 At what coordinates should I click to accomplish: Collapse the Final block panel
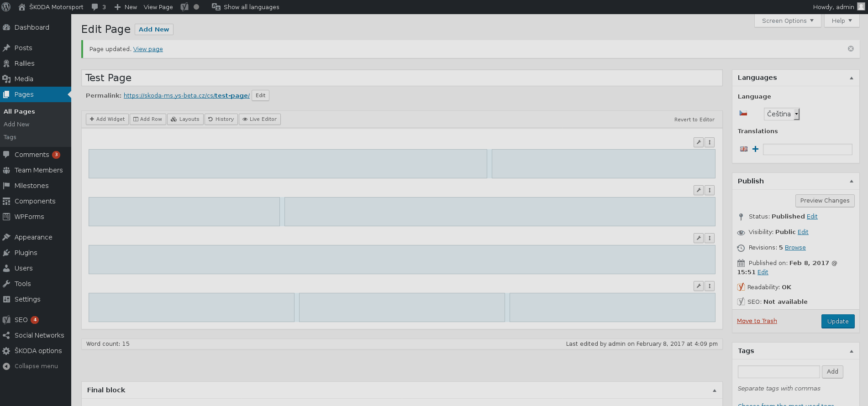click(x=715, y=390)
